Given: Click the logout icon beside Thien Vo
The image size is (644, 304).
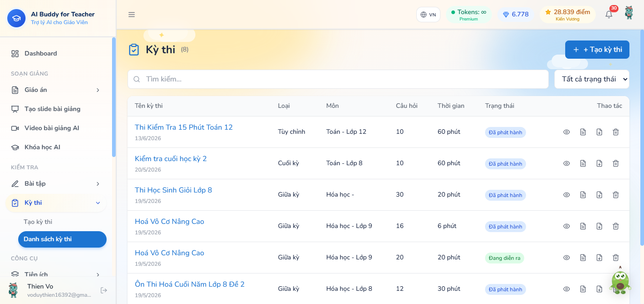Looking at the screenshot, I should click(x=104, y=290).
